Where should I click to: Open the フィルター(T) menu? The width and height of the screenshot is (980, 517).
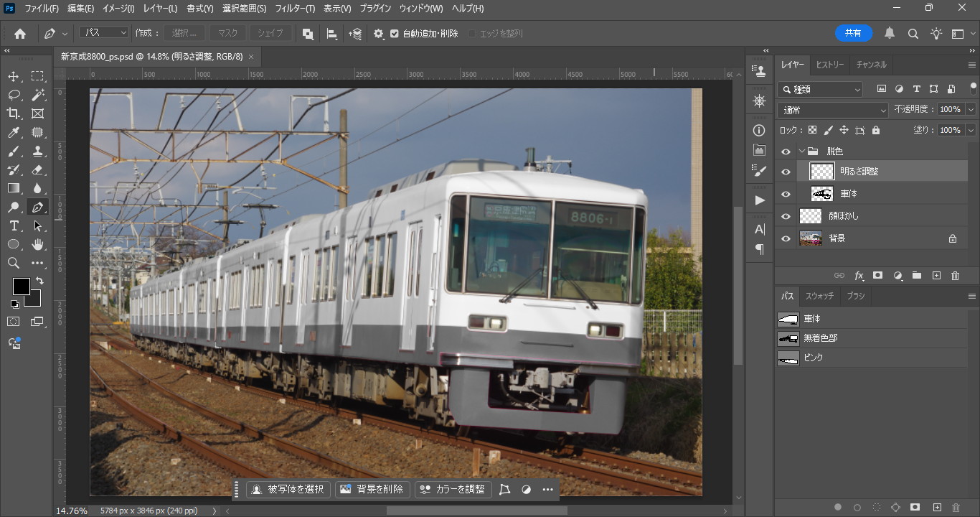(295, 9)
